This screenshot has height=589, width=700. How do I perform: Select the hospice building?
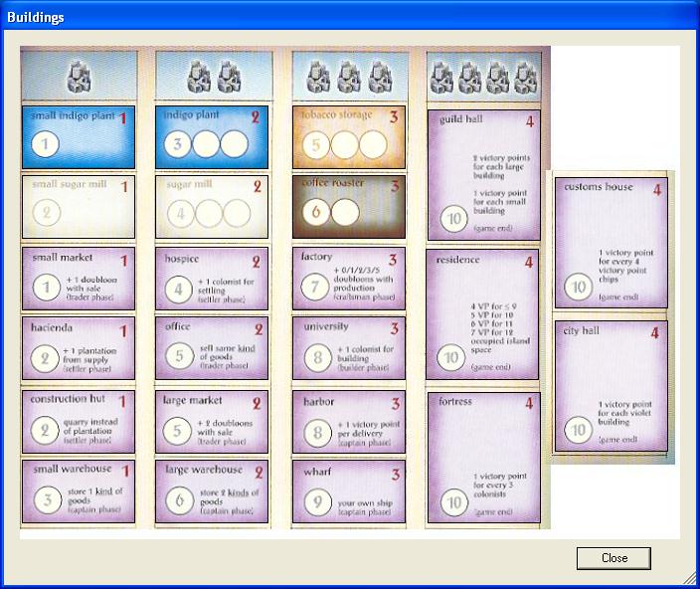212,279
